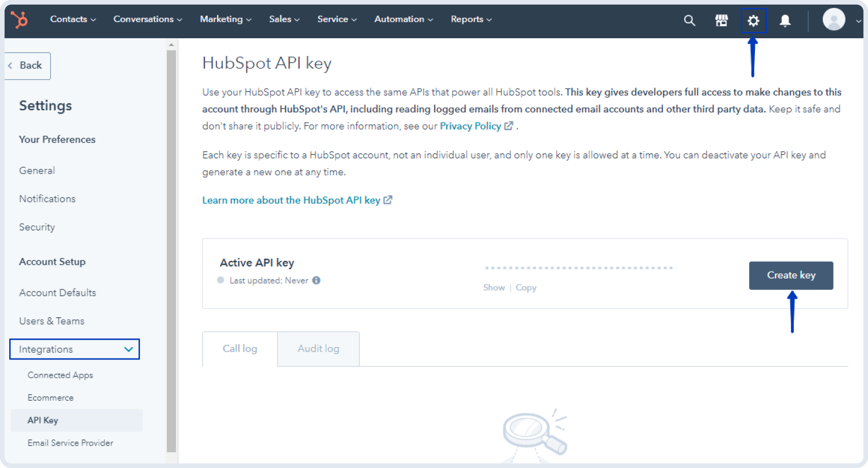Click the user avatar picture
The width and height of the screenshot is (868, 468).
click(833, 19)
